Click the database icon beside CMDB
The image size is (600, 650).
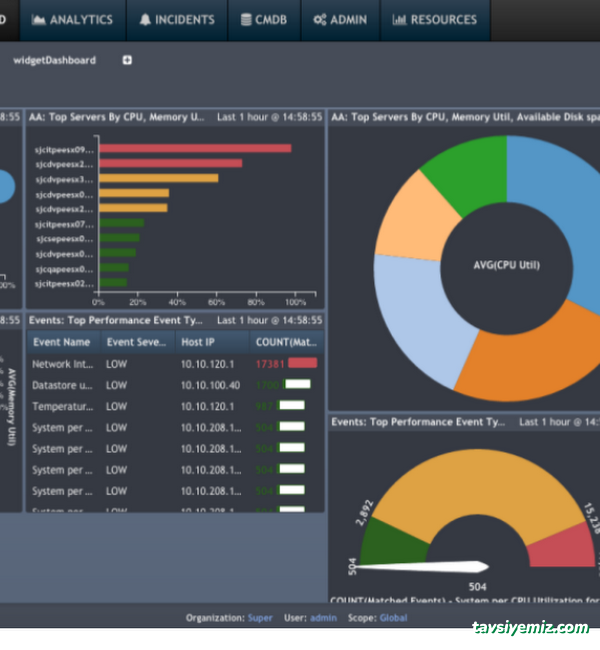tap(246, 19)
